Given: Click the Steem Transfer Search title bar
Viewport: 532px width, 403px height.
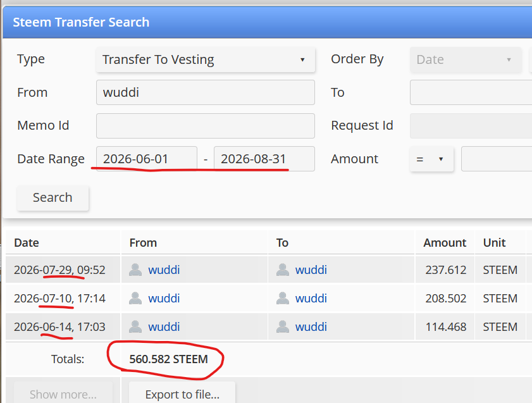Looking at the screenshot, I should click(x=268, y=22).
